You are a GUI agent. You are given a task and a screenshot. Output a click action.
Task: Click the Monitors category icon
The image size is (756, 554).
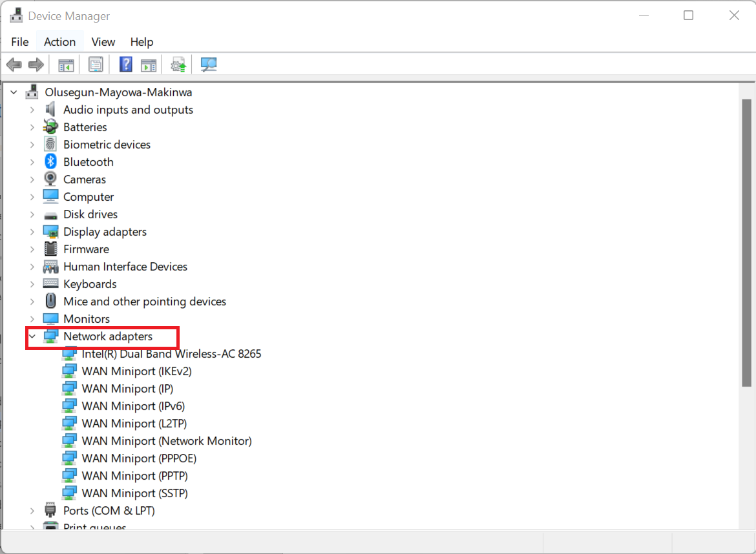click(50, 319)
